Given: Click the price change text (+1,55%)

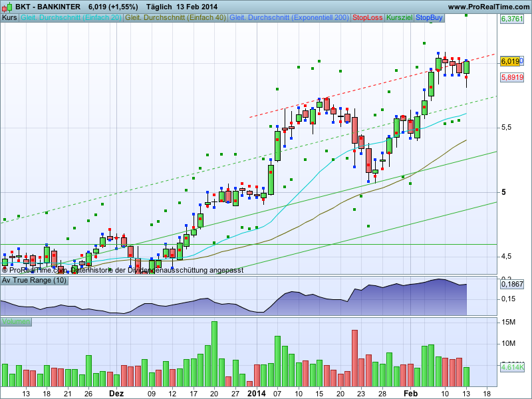Looking at the screenshot, I should point(122,7).
